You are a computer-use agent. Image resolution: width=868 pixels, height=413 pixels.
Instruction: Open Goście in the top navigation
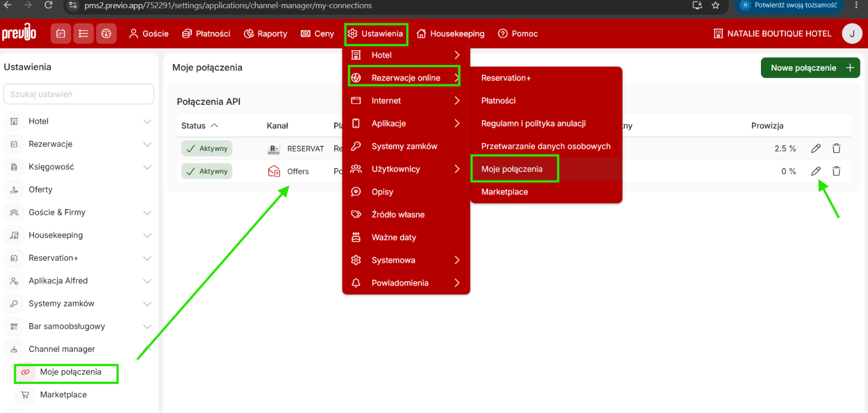[149, 34]
